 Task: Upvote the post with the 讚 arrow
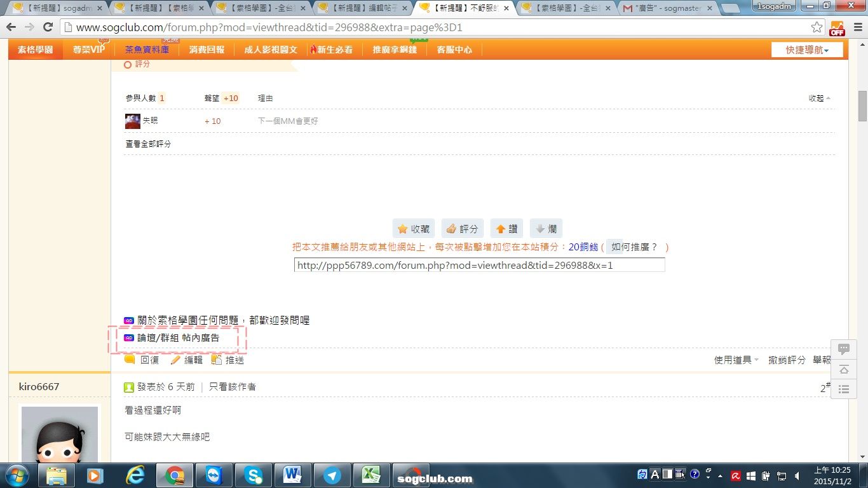coord(506,229)
